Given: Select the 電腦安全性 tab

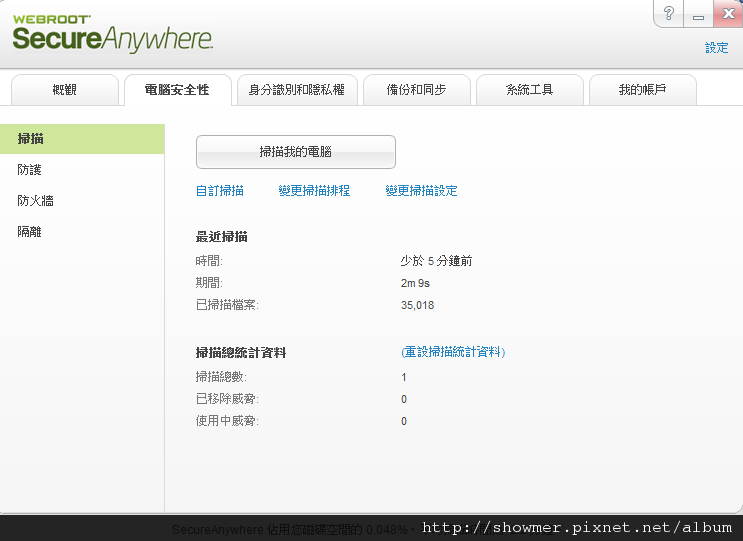Looking at the screenshot, I should click(177, 90).
